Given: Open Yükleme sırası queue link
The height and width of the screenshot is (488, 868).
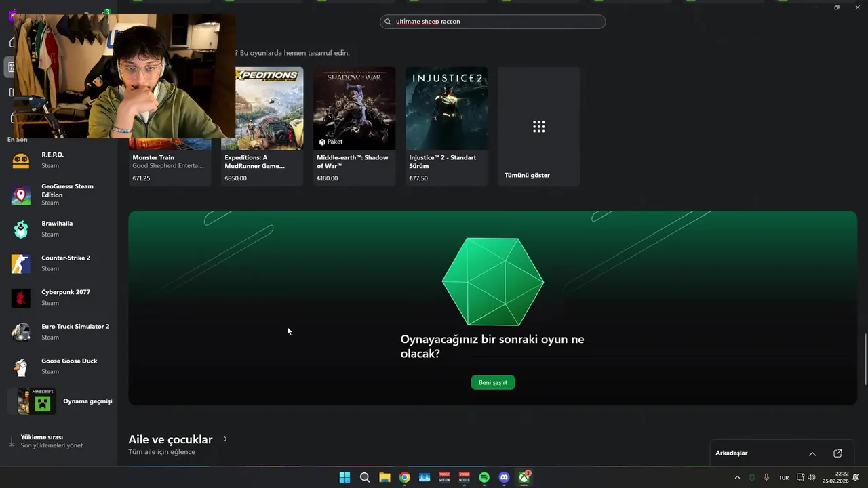Looking at the screenshot, I should click(42, 437).
